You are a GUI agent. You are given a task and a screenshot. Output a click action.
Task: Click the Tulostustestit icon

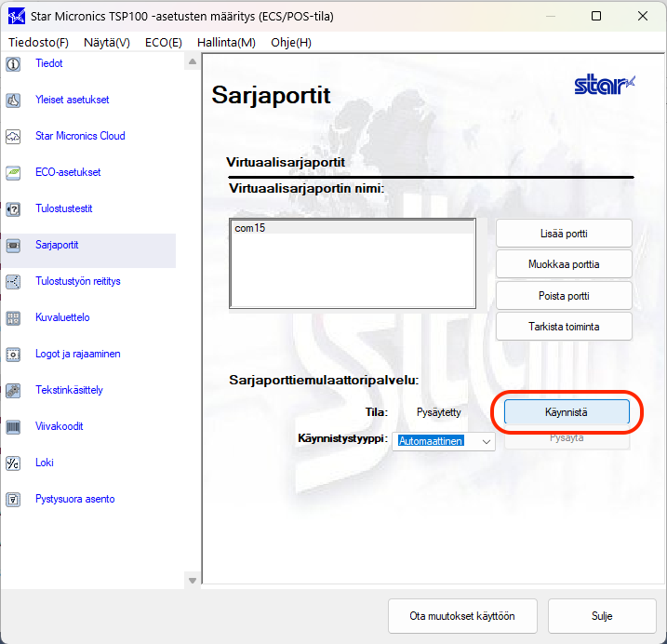coord(13,209)
